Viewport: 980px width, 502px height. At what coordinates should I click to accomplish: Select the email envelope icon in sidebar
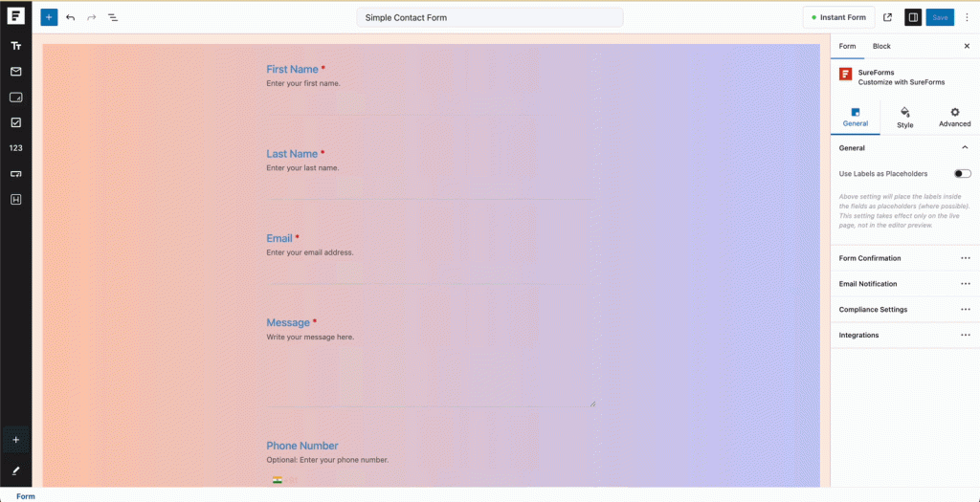pos(16,72)
